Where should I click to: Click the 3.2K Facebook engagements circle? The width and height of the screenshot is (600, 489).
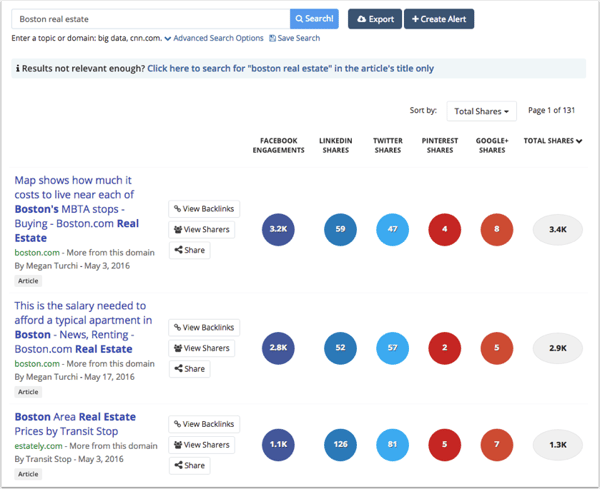276,230
